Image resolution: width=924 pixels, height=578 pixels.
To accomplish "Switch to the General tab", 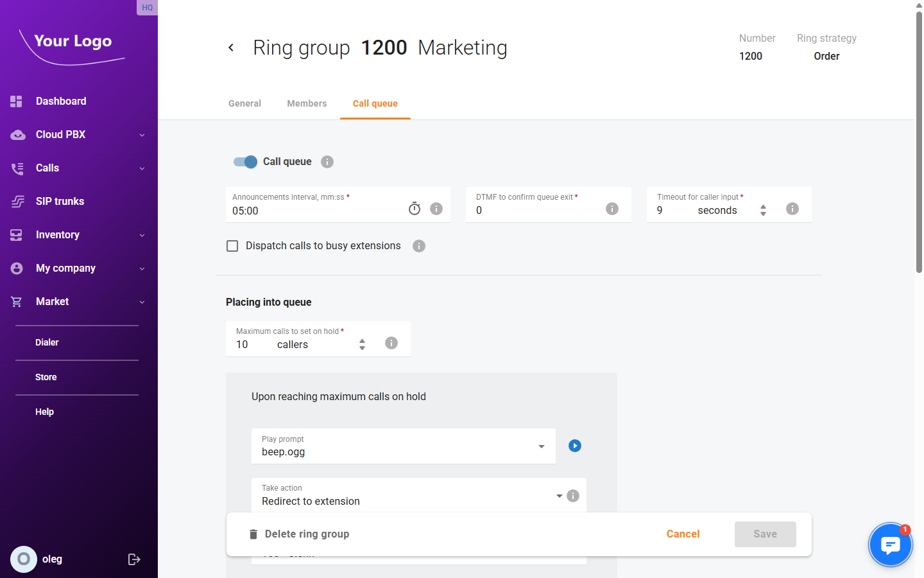I will (x=244, y=103).
